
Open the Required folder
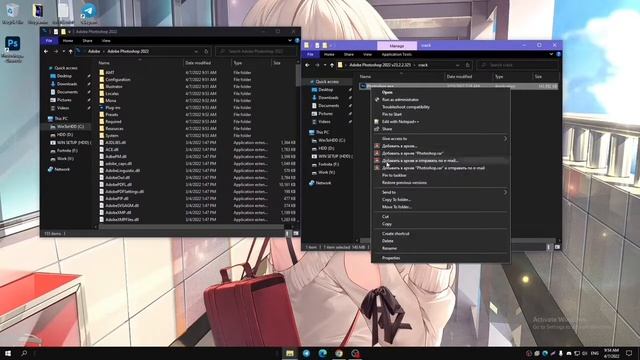pos(113,121)
